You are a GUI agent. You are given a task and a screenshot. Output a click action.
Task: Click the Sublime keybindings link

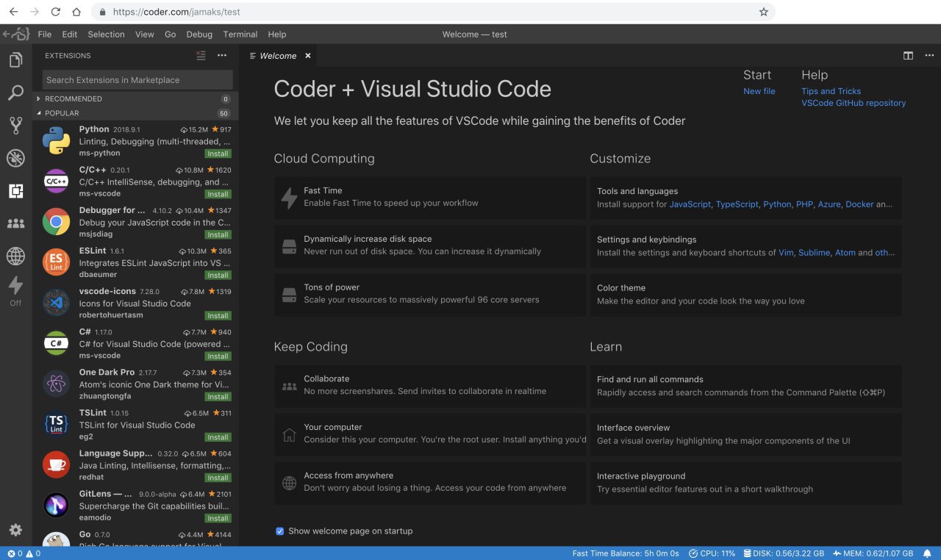tap(815, 252)
